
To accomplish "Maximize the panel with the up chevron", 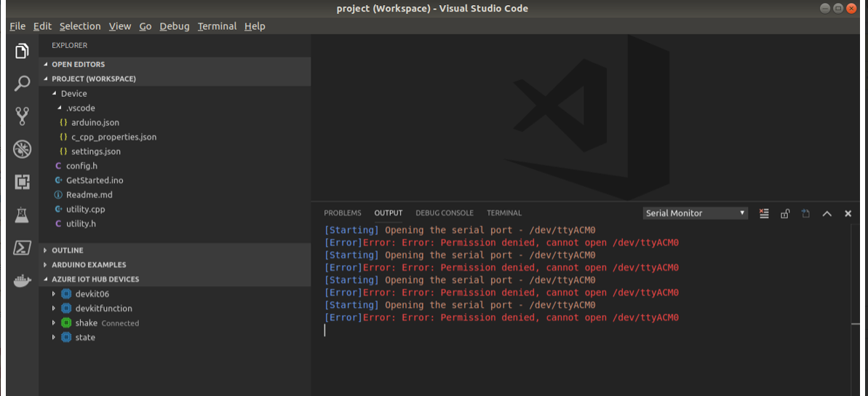I will pos(827,213).
